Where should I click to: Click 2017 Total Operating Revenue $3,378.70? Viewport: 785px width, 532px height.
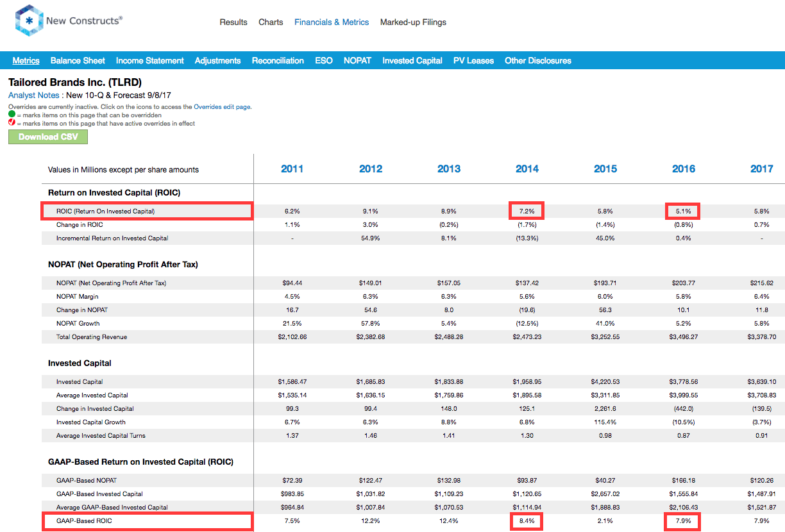tap(762, 337)
